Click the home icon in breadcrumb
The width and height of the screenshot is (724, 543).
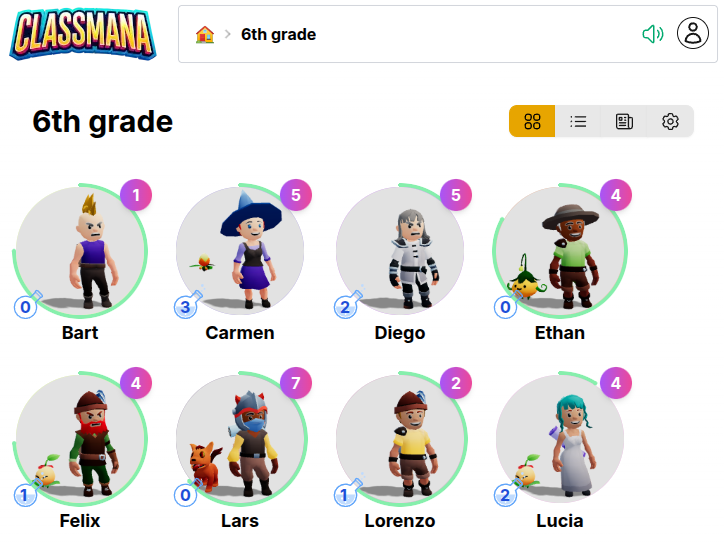point(205,35)
